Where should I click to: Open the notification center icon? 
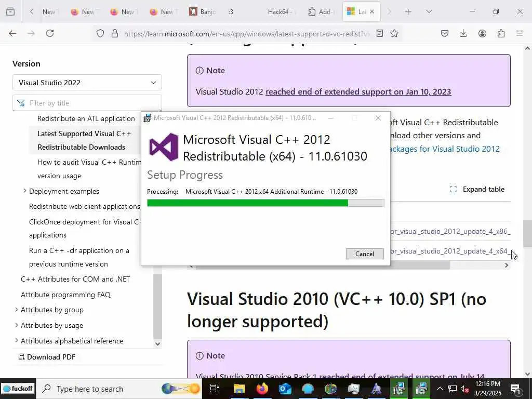click(515, 389)
